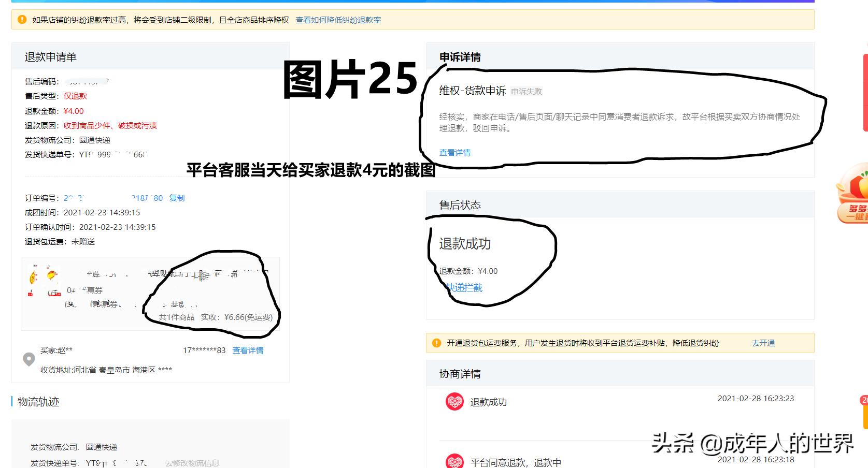
Task: Click the heart icon next to 退款成功 timeline entry
Action: pos(454,402)
